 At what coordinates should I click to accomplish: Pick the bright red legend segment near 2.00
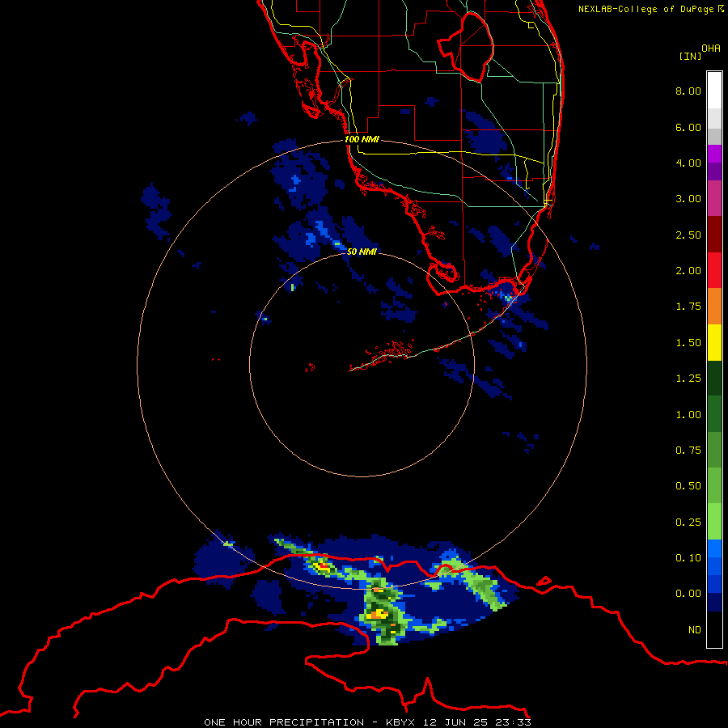[x=714, y=271]
